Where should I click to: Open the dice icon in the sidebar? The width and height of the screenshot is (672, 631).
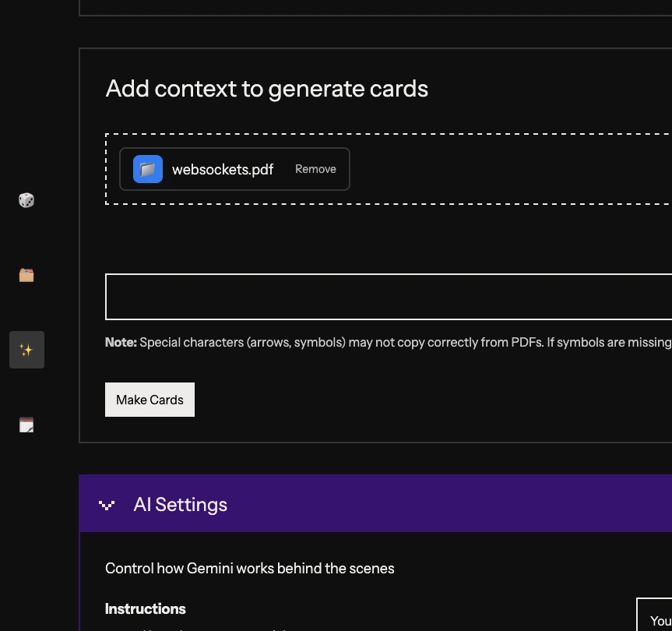26,200
